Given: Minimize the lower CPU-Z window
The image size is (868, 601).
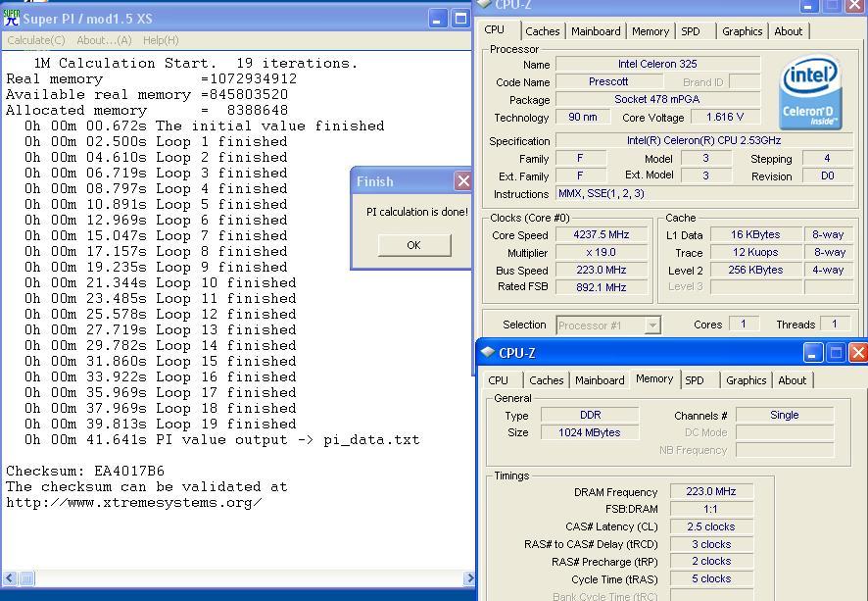Looking at the screenshot, I should [x=812, y=353].
